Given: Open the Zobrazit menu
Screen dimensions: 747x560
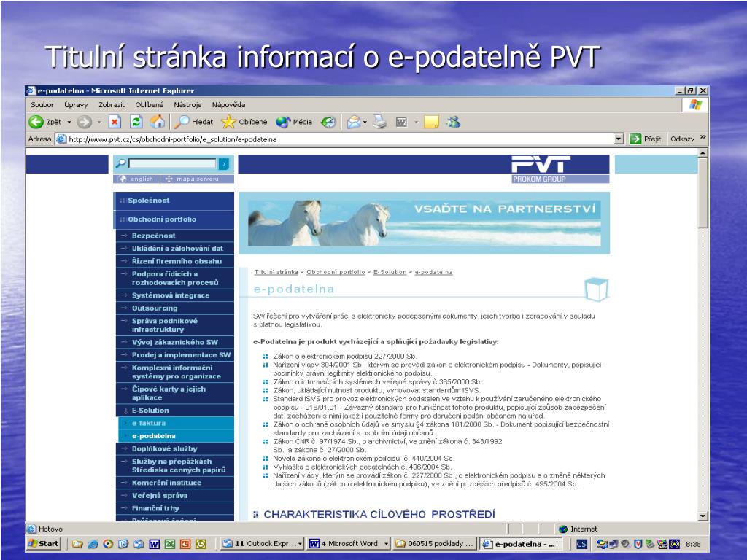Looking at the screenshot, I should 112,104.
